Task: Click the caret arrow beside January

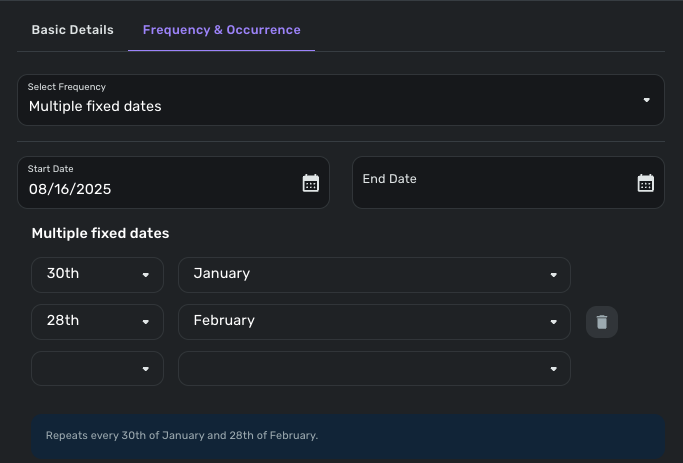Action: pyautogui.click(x=553, y=275)
